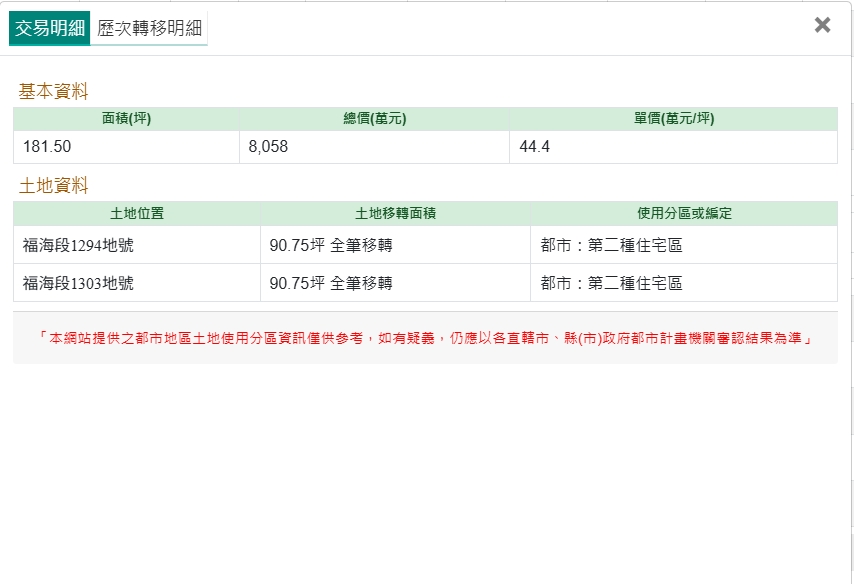Click the 土地移轉面積 column header

point(395,213)
